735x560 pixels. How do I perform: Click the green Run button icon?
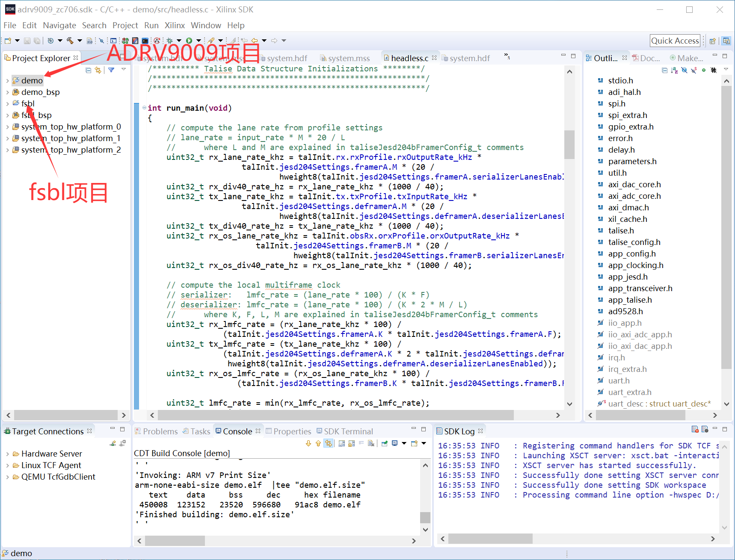(x=189, y=41)
